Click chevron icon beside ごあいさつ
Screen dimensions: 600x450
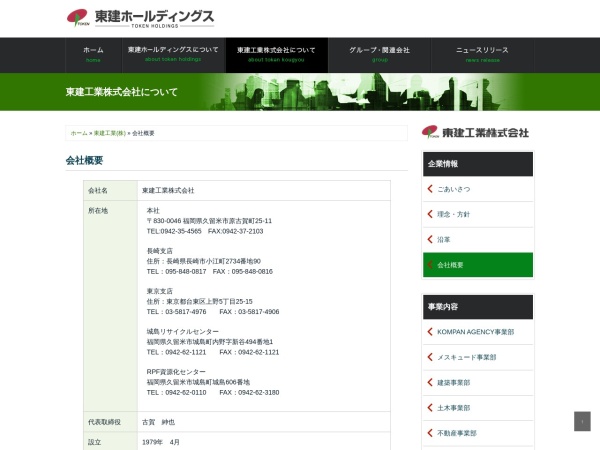(430, 189)
